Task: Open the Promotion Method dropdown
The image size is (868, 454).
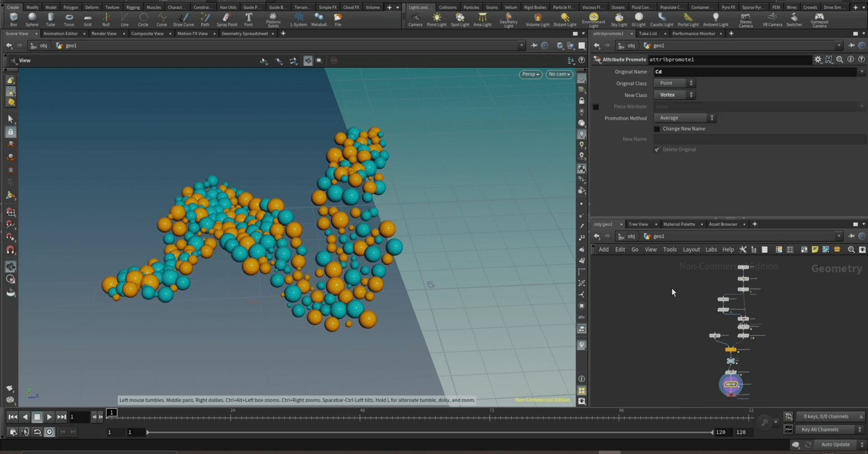Action: tap(685, 118)
